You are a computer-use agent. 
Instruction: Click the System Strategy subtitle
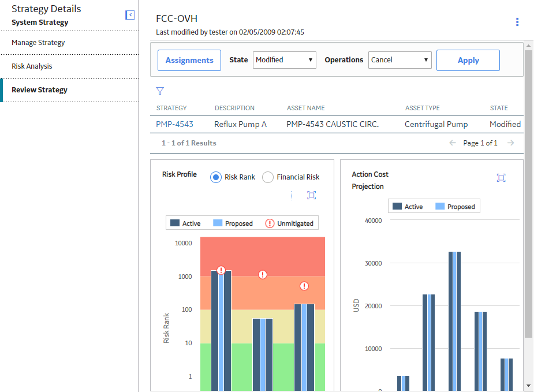(x=40, y=23)
